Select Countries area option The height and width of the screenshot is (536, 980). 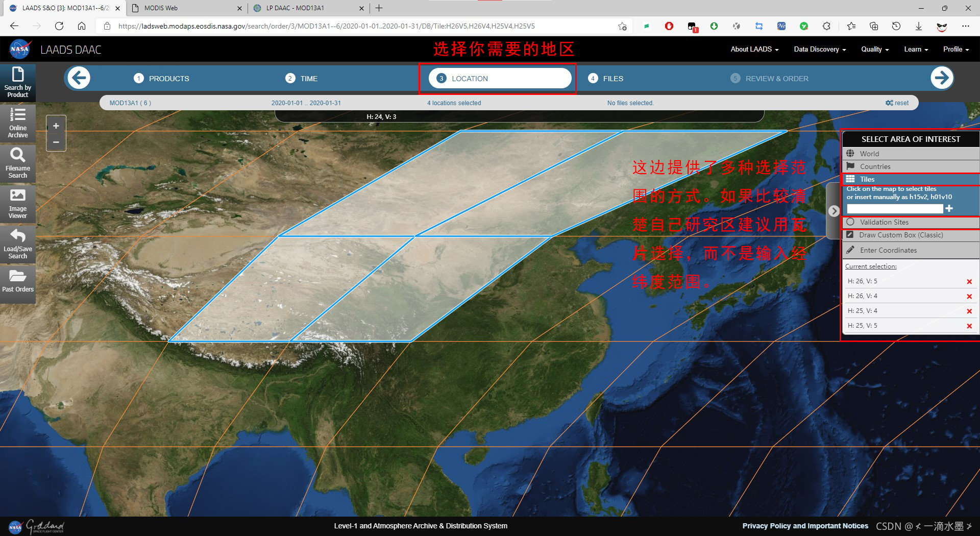point(911,166)
